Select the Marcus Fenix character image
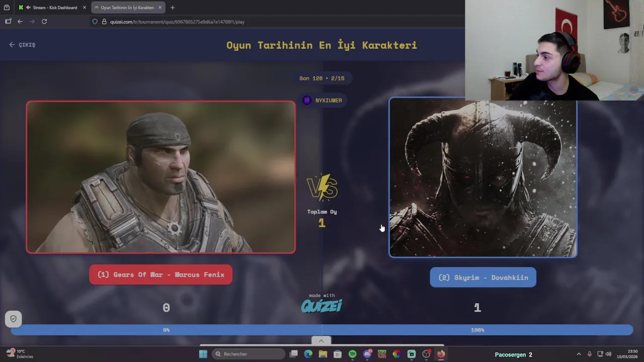644x362 pixels. (161, 177)
